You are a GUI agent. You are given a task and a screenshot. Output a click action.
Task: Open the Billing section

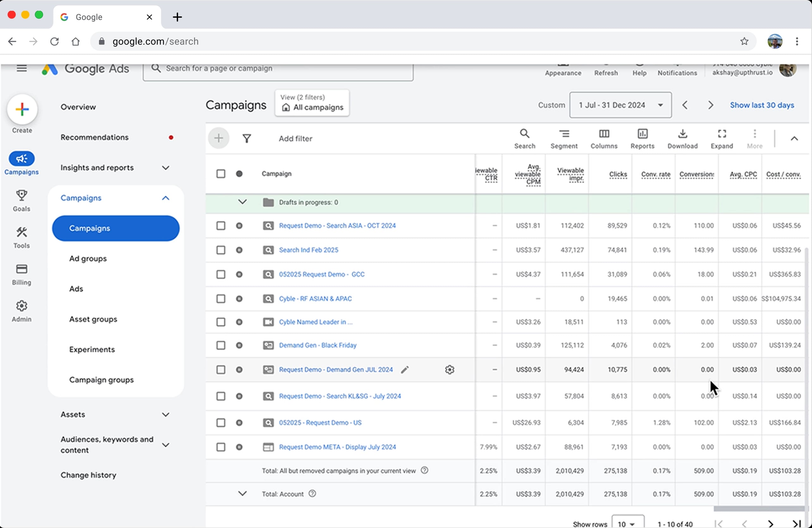[22, 274]
